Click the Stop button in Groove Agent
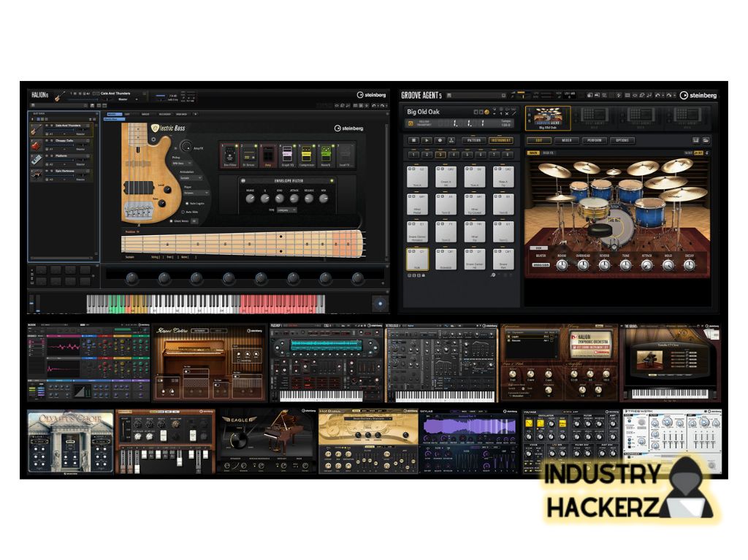Image resolution: width=748 pixels, height=560 pixels. pos(413,140)
